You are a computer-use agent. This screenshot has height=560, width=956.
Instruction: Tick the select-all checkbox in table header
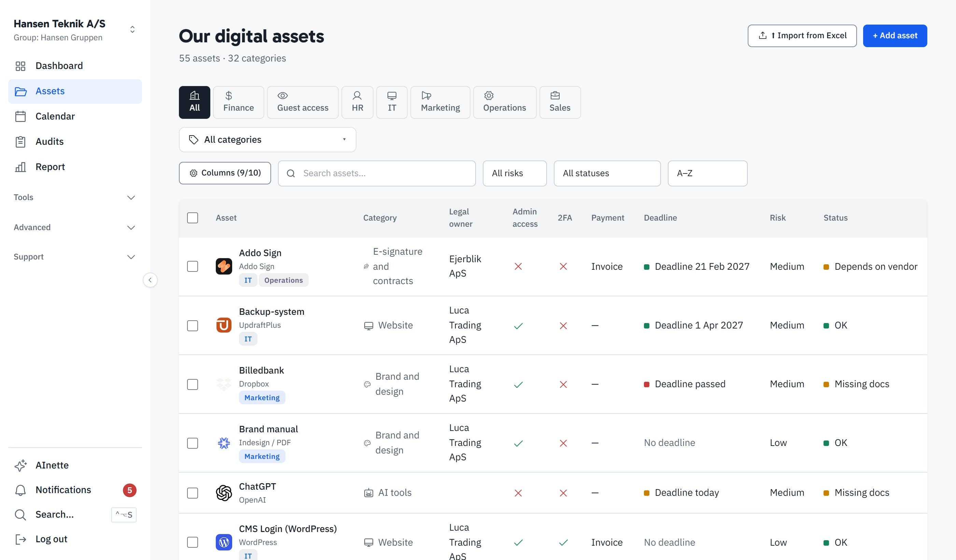pos(193,218)
